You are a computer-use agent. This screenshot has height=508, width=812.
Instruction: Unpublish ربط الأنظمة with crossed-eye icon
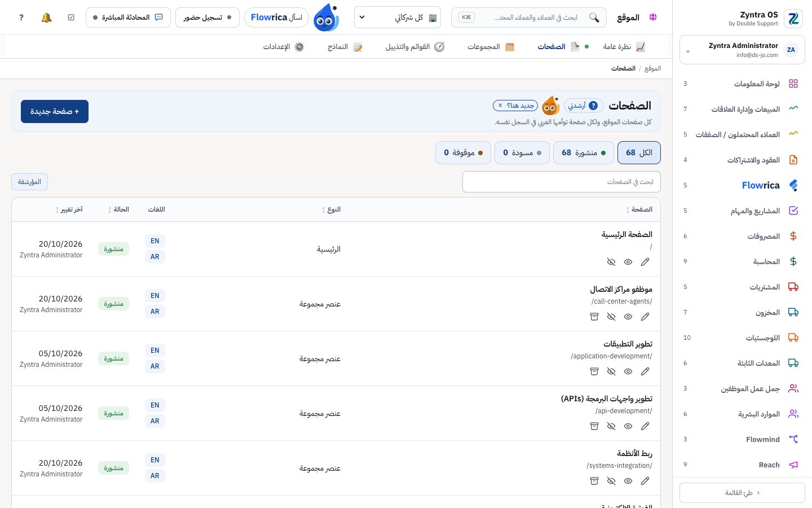(x=611, y=481)
